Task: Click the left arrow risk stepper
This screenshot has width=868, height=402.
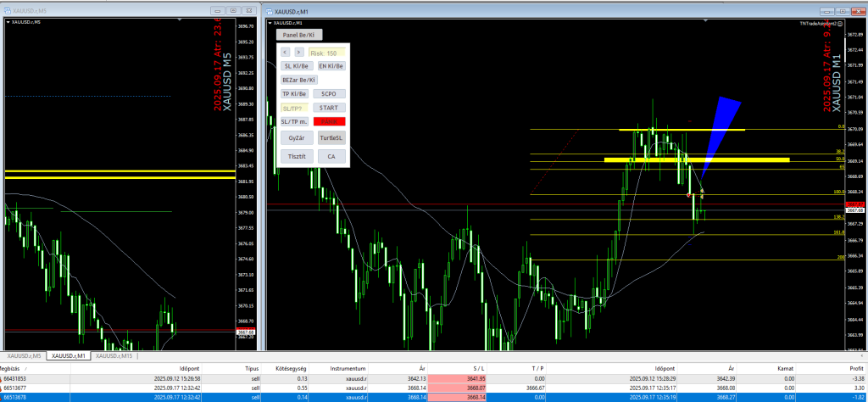Action: [x=286, y=53]
